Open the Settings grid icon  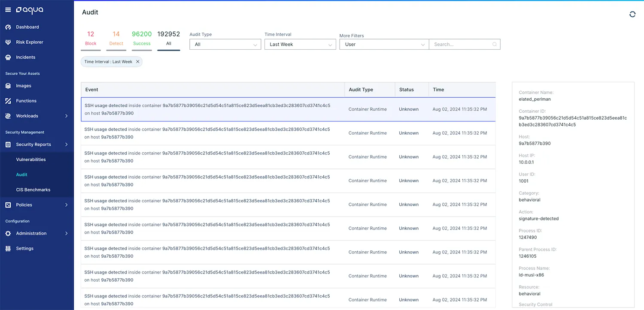click(x=8, y=248)
